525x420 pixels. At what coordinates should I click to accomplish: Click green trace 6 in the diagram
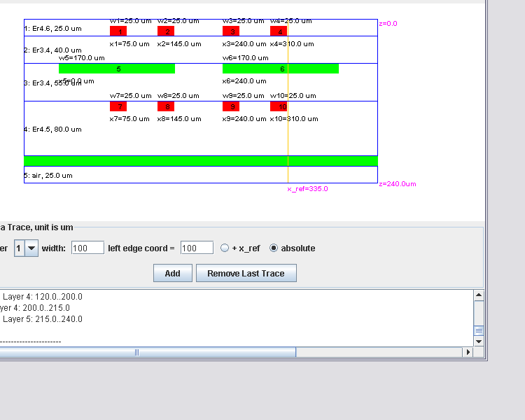(281, 69)
